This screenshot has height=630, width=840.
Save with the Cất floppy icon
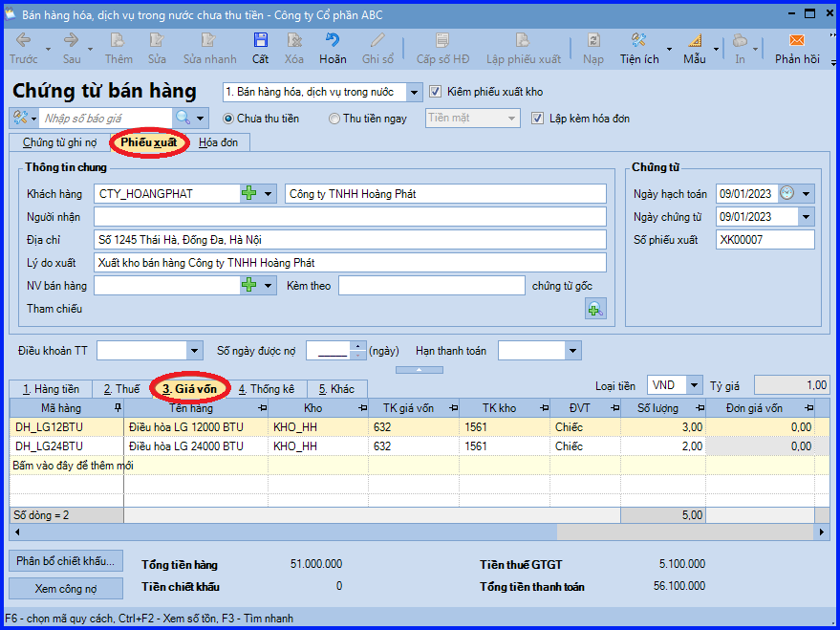[x=260, y=40]
